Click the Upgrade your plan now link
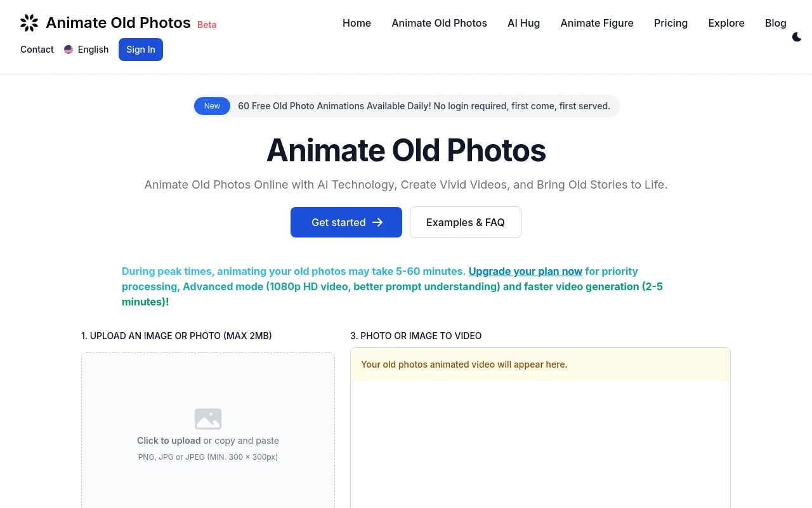The height and width of the screenshot is (508, 812). (x=525, y=271)
